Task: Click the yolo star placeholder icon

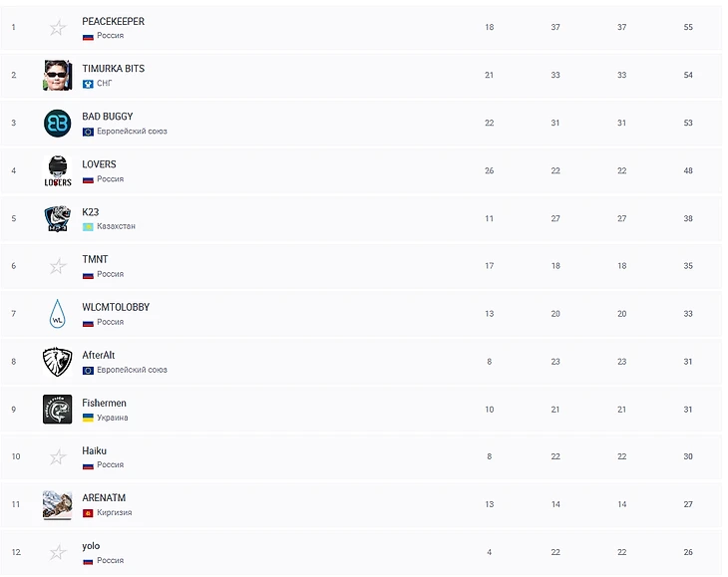Action: (58, 552)
